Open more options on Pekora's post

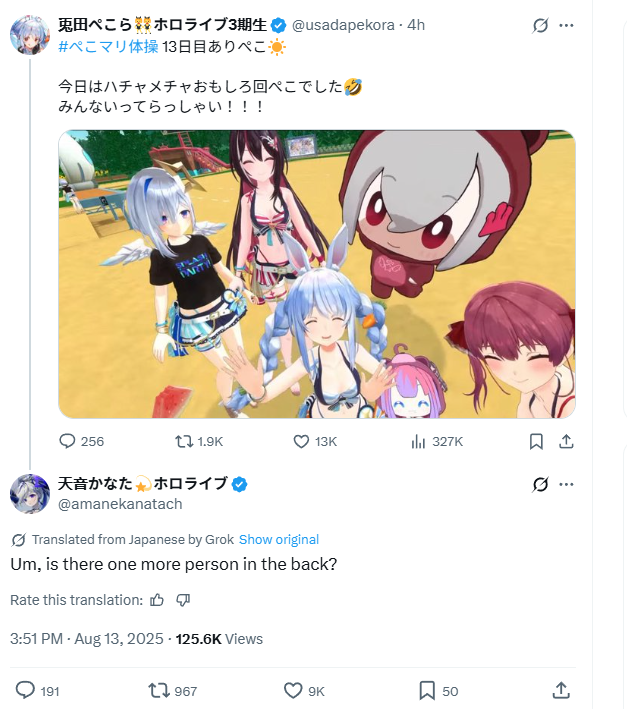566,25
